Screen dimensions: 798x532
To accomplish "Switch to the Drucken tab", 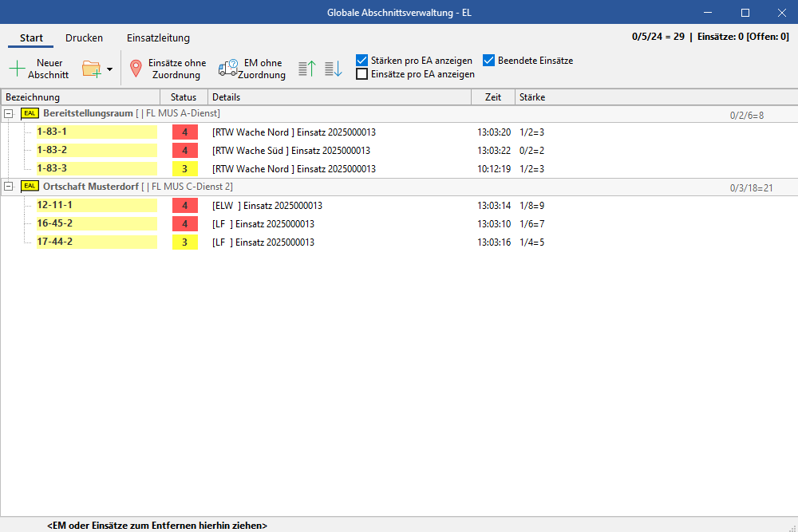I will point(84,37).
